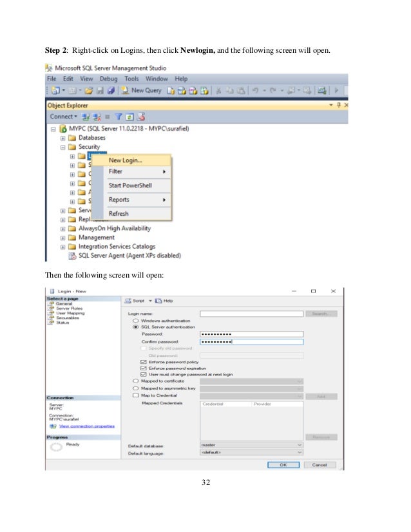Click the Paste clipboard icon
Screen dimensions: 411x532
[x=241, y=91]
